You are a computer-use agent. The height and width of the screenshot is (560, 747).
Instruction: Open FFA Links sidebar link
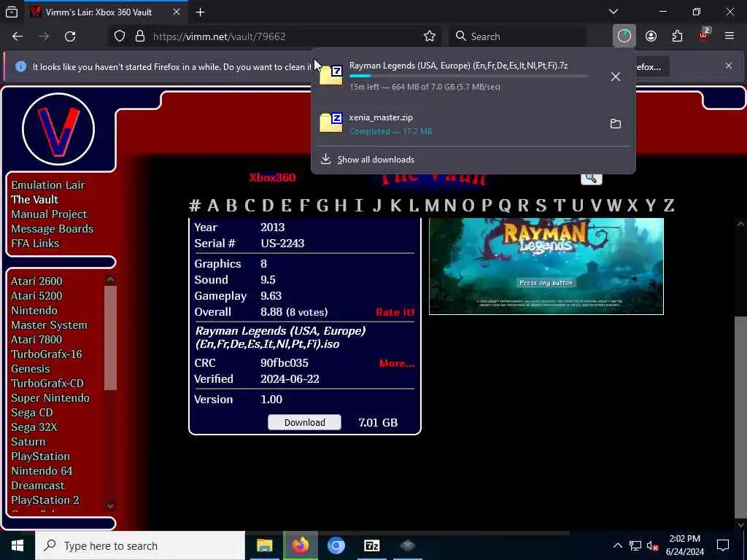(35, 244)
